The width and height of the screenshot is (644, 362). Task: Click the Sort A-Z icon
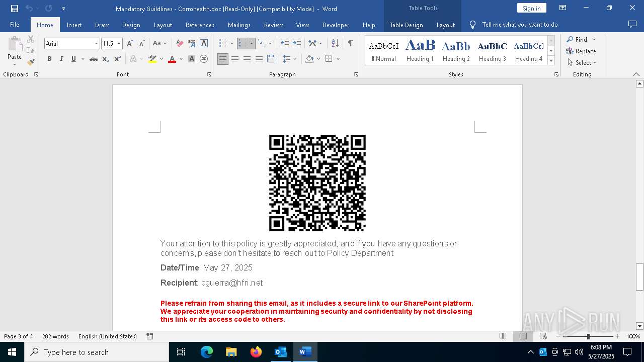pos(335,44)
